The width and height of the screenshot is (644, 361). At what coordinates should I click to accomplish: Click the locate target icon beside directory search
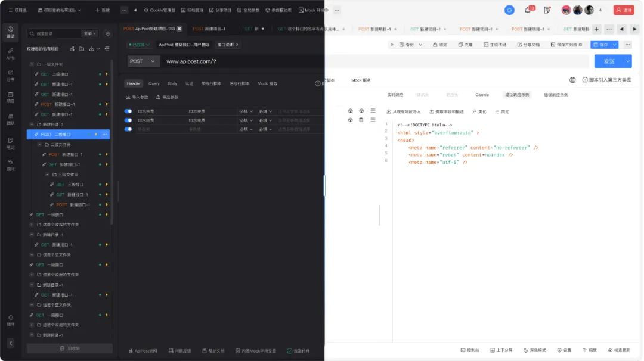point(107,34)
